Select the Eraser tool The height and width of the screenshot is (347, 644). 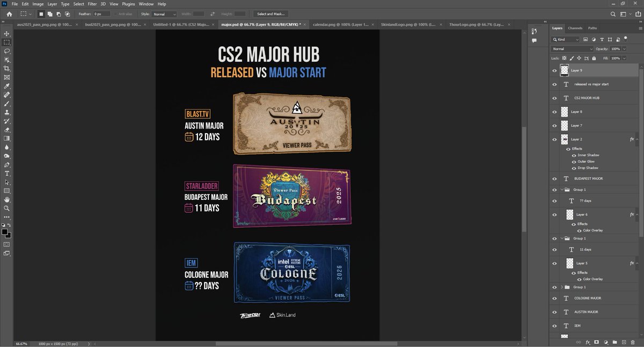tap(7, 129)
